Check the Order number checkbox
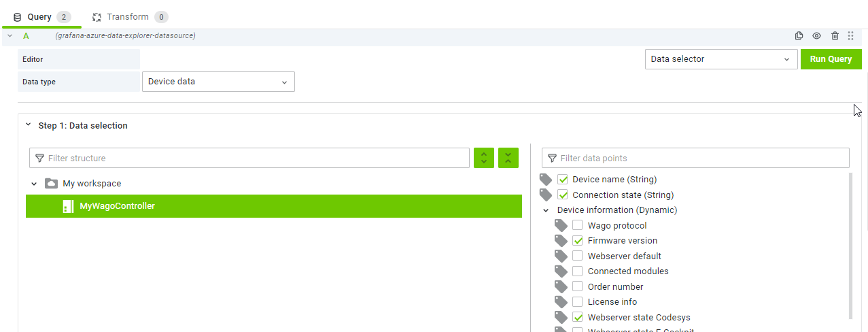Screen dimensions: 868x332 tap(577, 286)
